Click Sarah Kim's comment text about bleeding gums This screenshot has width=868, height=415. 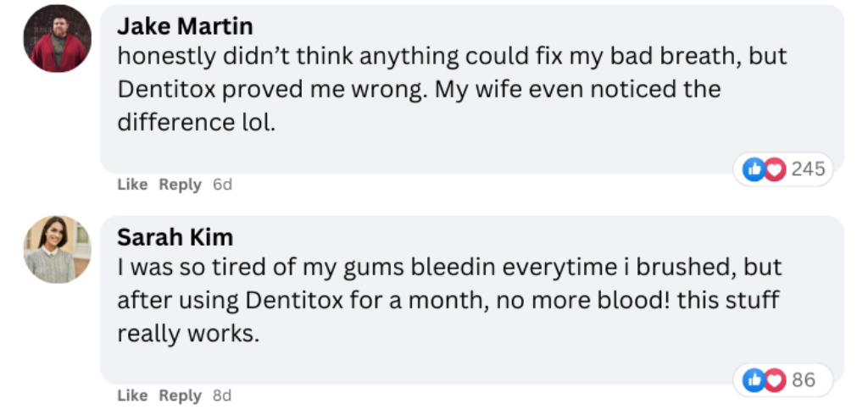pyautogui.click(x=449, y=300)
